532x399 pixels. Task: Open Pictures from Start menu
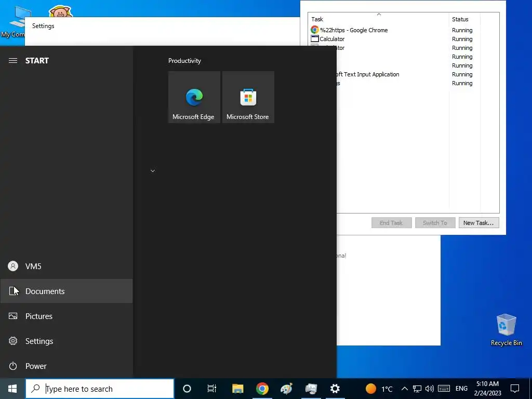(x=66, y=316)
